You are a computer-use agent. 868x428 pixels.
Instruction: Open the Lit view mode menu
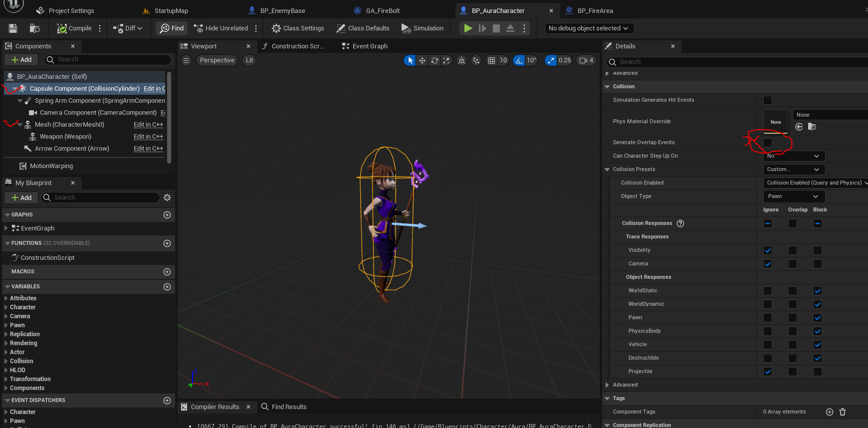(249, 60)
